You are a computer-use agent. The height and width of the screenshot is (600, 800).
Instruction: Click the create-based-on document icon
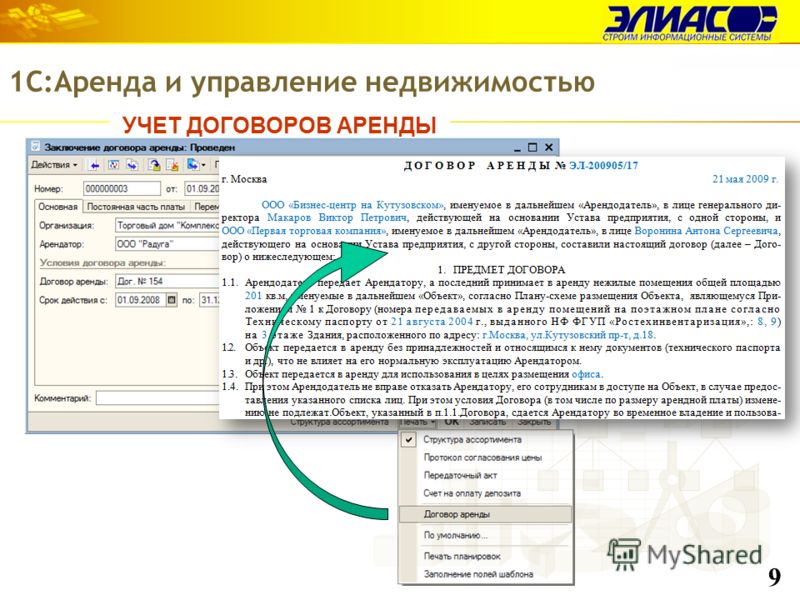[x=192, y=165]
